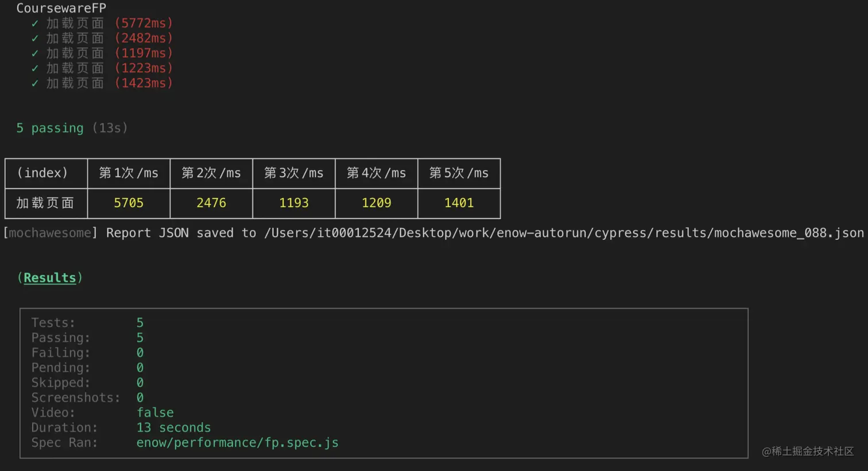
Task: Open the enow/performance/fp.spec.js spec path
Action: [x=238, y=442]
